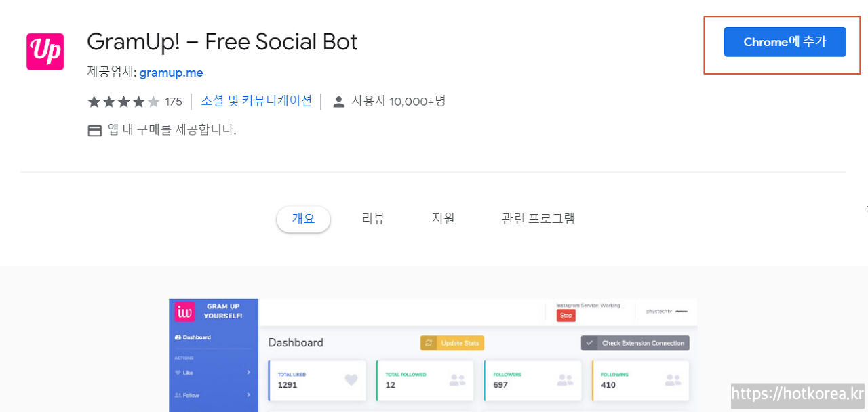Click the people icon on Following card

point(673,381)
